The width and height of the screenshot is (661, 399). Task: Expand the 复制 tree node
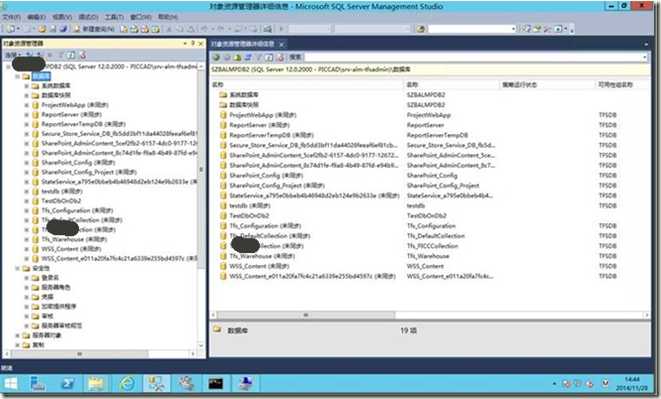tap(17, 345)
